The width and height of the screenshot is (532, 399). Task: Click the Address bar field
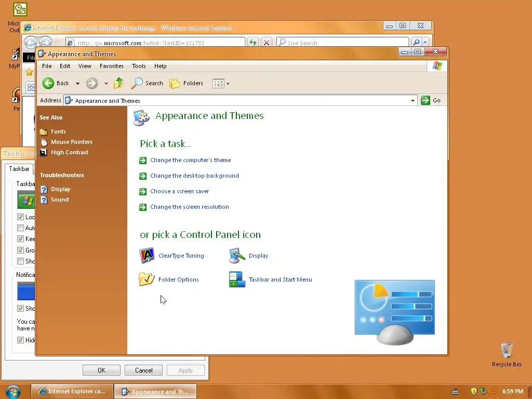[x=240, y=100]
